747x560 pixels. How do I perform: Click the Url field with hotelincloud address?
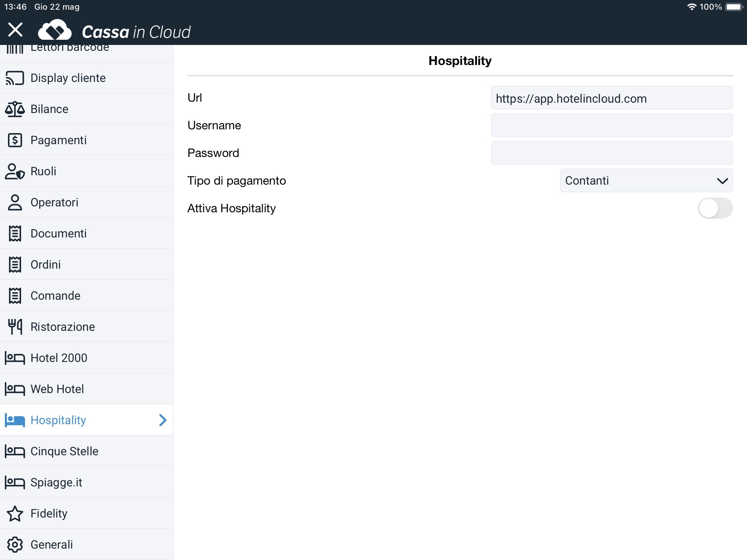[611, 98]
